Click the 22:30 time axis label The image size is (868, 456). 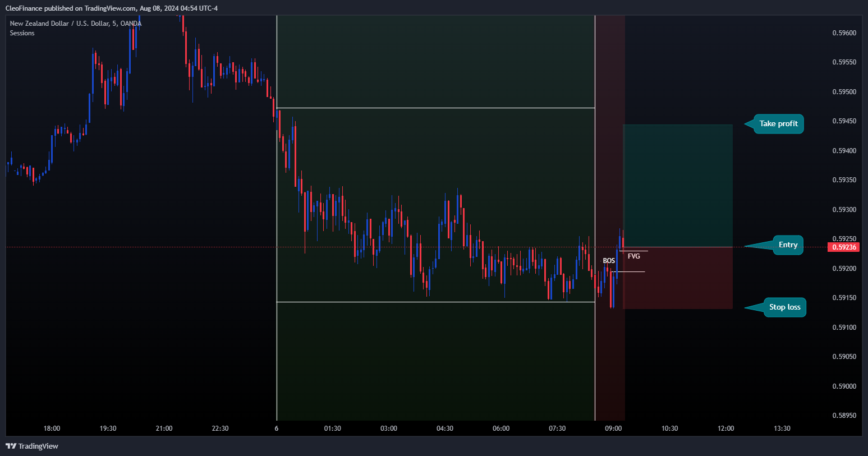(x=220, y=429)
